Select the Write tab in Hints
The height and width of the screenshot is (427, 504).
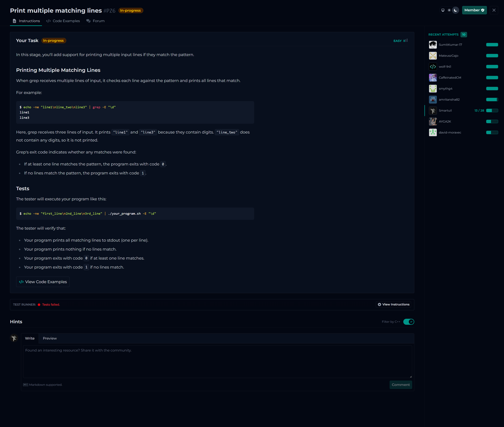[x=30, y=338]
